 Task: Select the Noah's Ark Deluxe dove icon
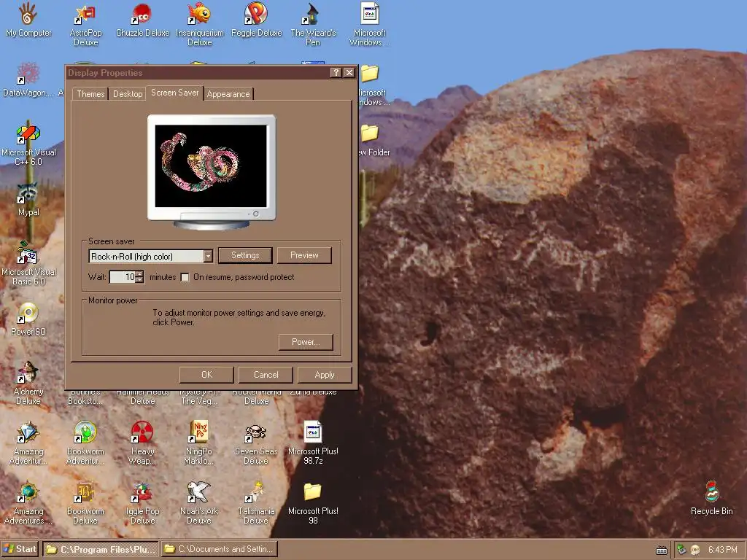click(x=199, y=493)
